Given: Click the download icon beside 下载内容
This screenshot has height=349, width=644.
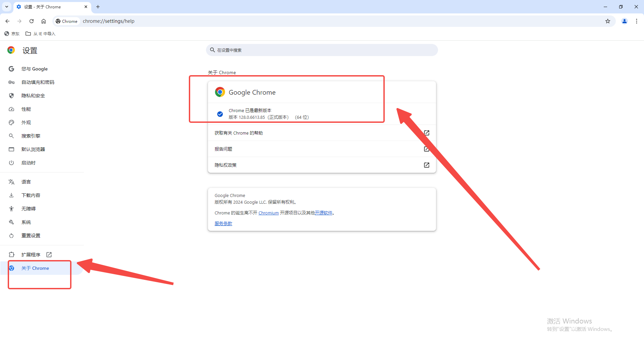Looking at the screenshot, I should (x=11, y=195).
